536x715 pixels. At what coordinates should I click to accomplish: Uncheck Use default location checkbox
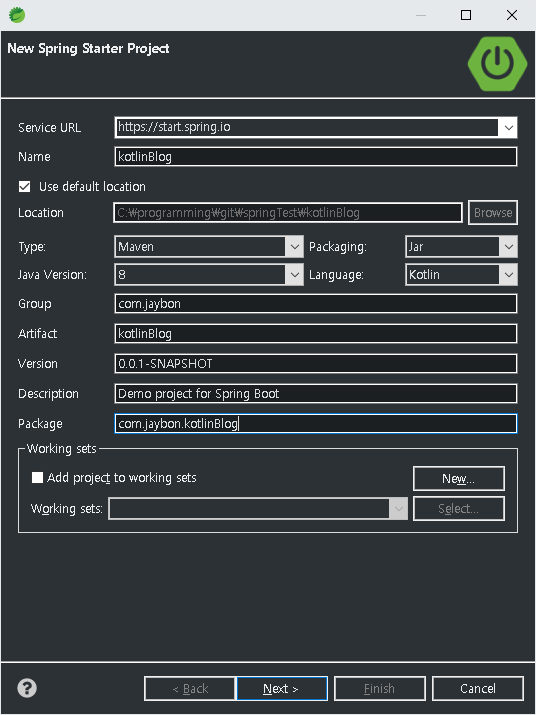(25, 187)
